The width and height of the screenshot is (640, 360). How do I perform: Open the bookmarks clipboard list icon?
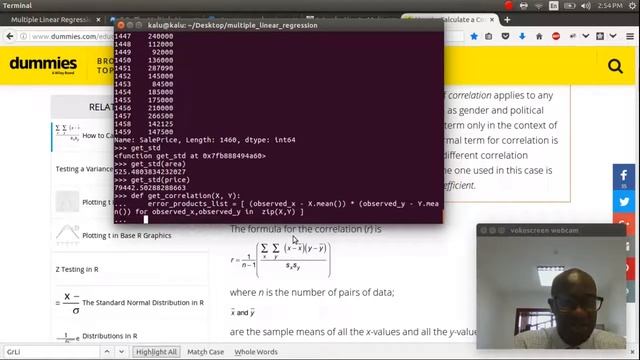click(489, 36)
